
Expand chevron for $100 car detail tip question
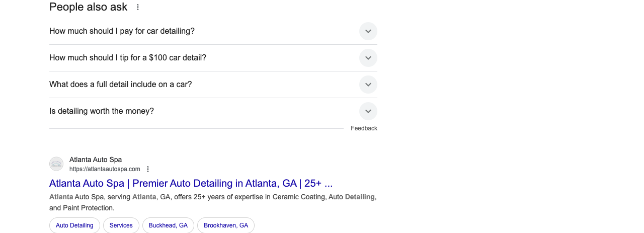368,58
